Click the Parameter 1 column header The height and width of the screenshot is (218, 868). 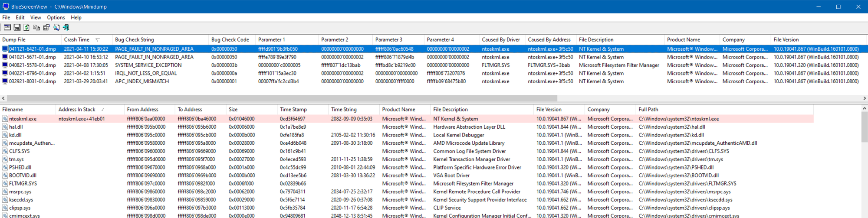pyautogui.click(x=287, y=39)
